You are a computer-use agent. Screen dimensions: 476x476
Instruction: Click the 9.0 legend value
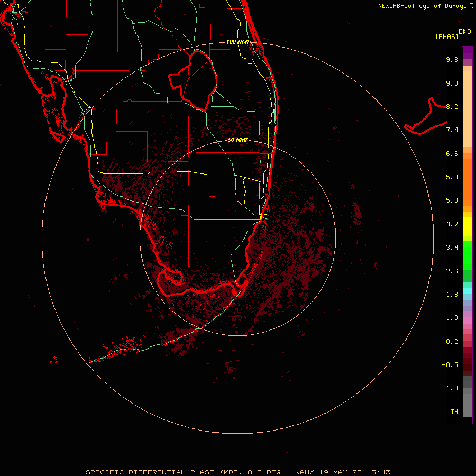[452, 83]
